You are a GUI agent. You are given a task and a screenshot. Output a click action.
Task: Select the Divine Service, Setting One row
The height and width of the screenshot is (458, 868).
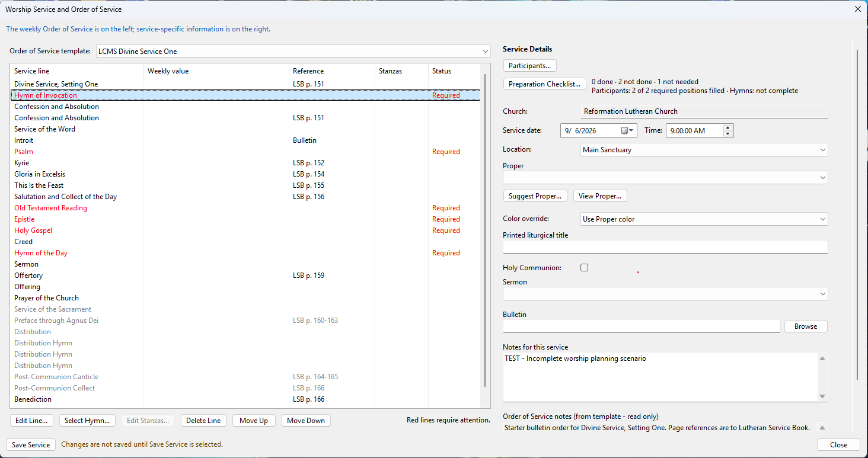[x=245, y=84]
